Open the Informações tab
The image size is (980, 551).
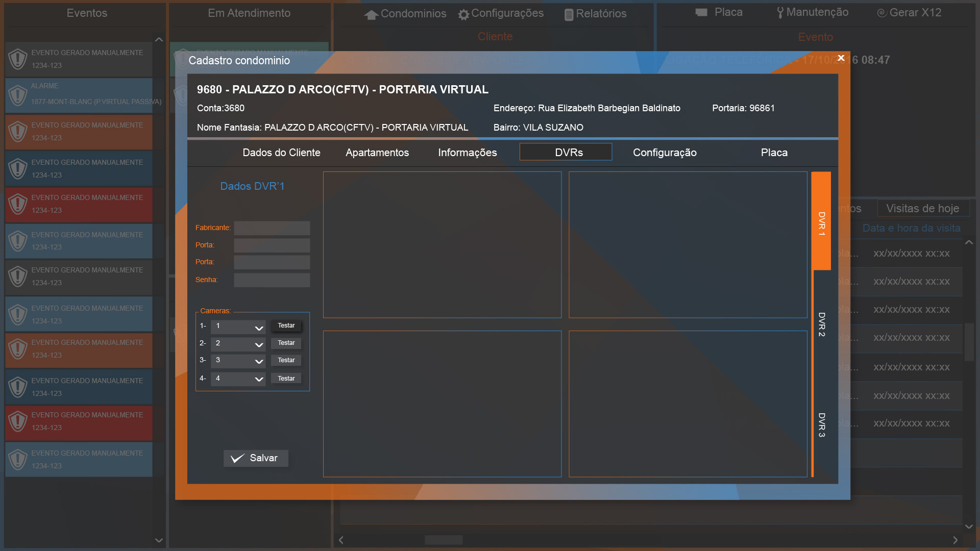(467, 153)
